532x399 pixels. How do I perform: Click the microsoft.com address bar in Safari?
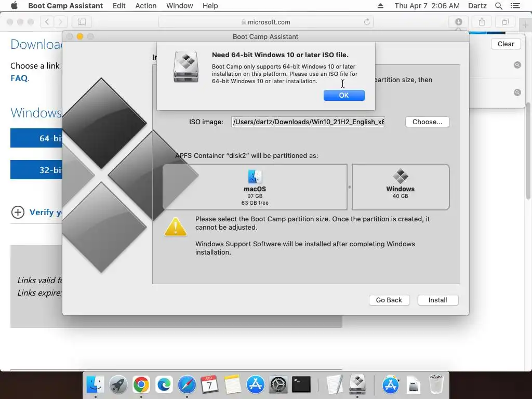pyautogui.click(x=265, y=22)
